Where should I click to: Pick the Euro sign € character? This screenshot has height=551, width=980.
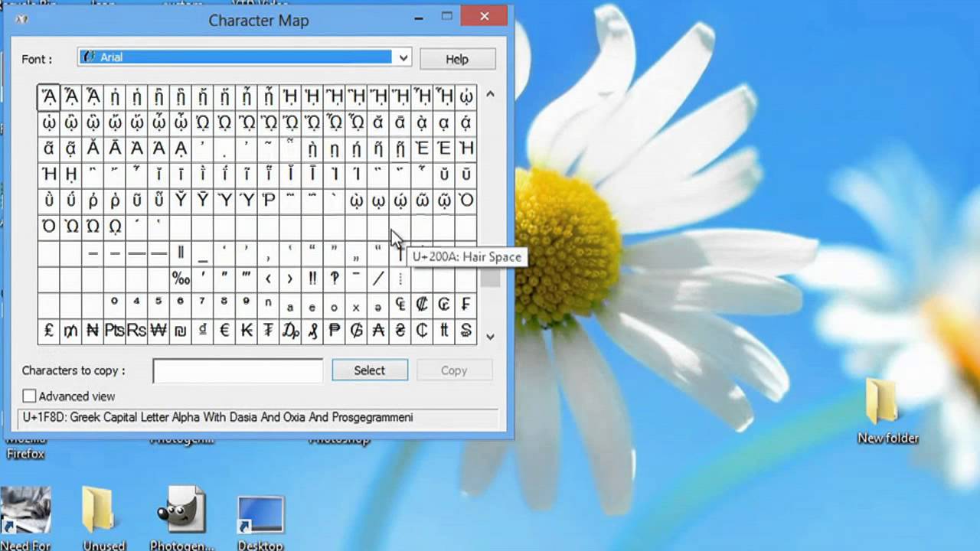pyautogui.click(x=225, y=331)
